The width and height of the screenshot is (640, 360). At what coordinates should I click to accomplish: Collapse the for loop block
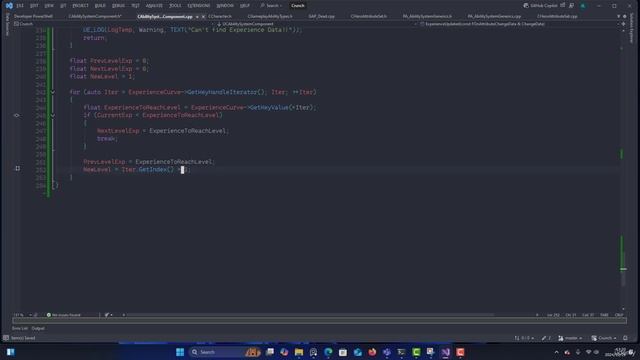tap(53, 92)
